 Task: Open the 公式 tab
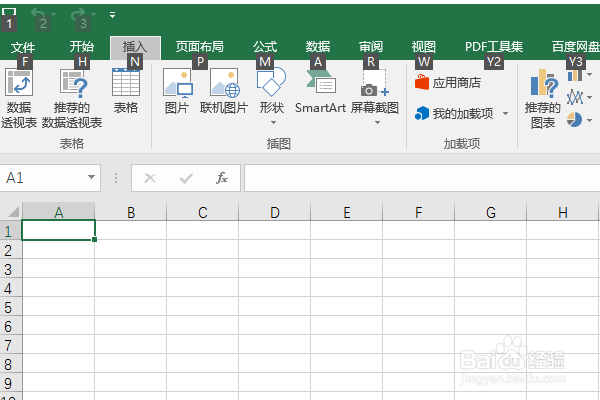tap(265, 47)
